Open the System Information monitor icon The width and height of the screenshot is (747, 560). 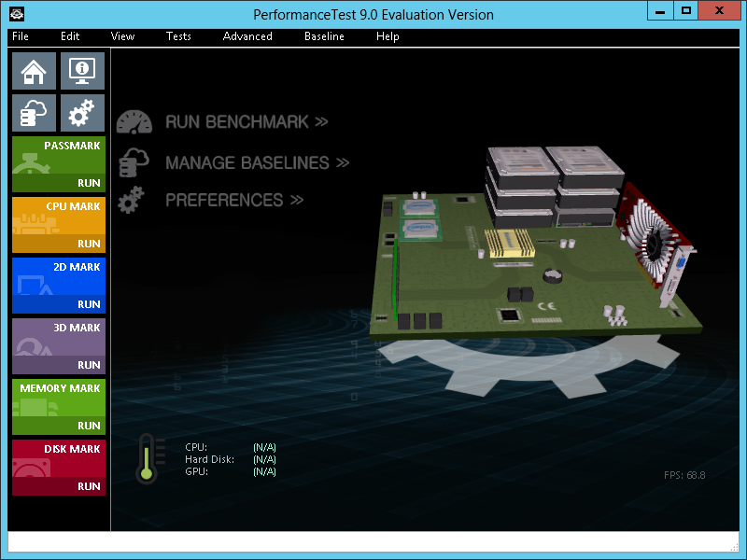point(82,71)
